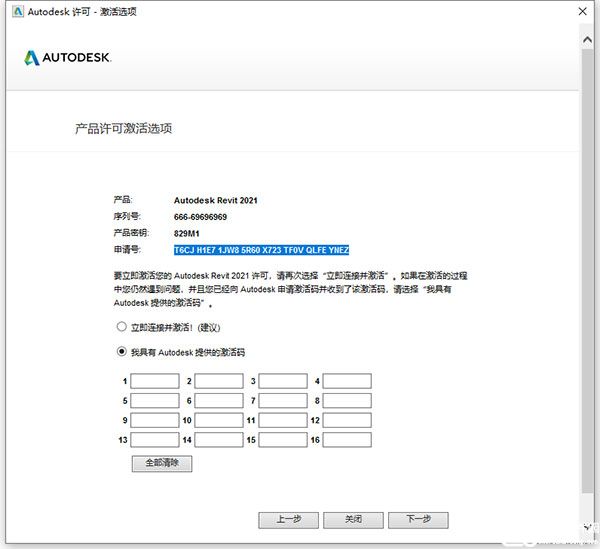Click activation code field 1
Image resolution: width=600 pixels, height=549 pixels.
tap(155, 381)
